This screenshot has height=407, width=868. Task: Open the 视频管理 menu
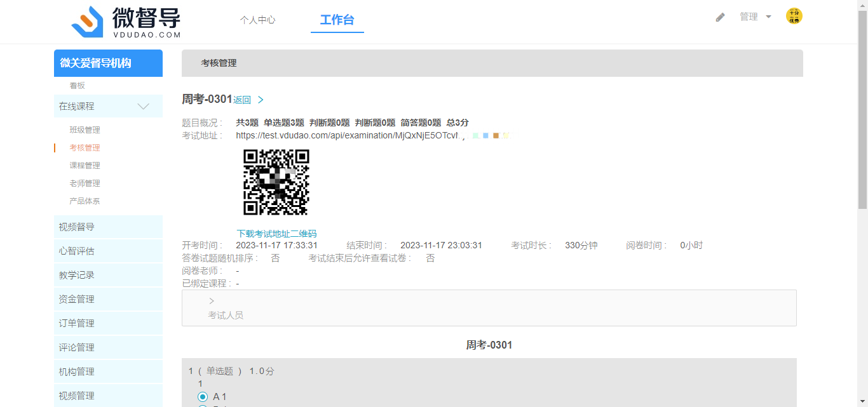coord(108,396)
